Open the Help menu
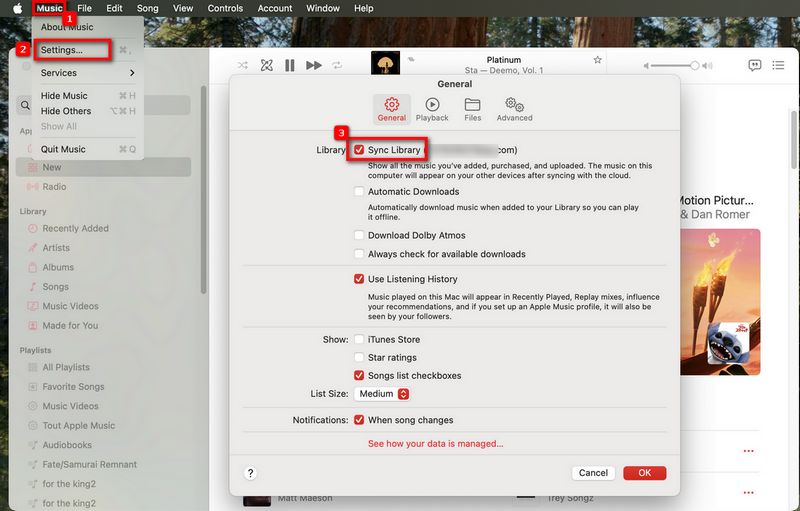 click(364, 8)
